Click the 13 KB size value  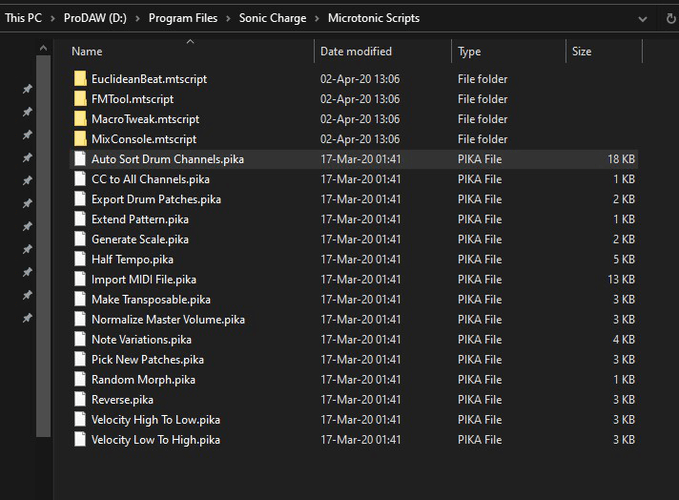point(621,280)
